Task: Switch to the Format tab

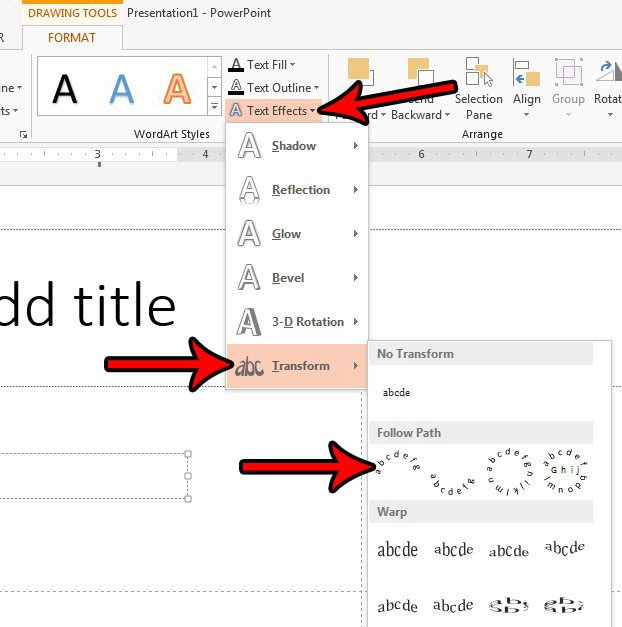Action: 72,38
